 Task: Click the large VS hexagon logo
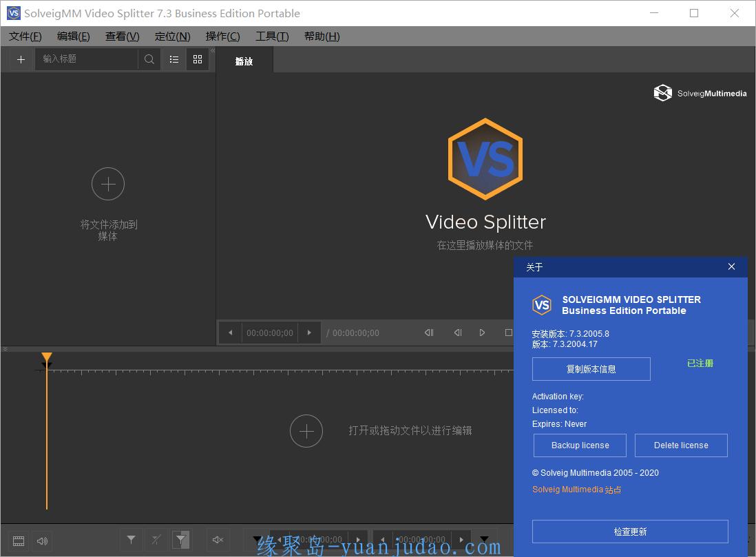click(485, 158)
